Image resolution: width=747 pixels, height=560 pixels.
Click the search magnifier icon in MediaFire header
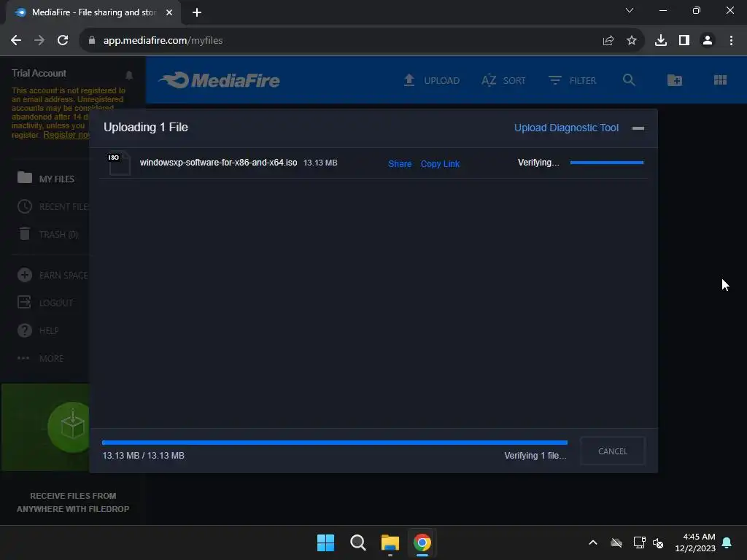[x=629, y=80]
